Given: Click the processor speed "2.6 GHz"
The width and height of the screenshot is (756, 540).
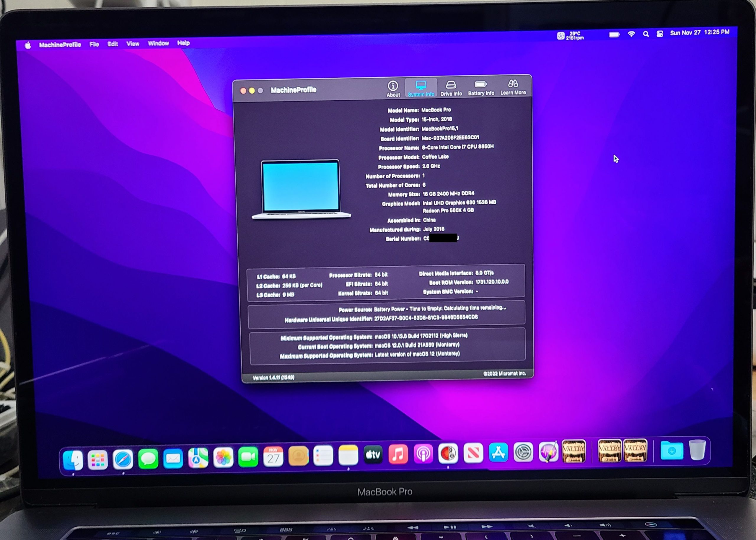Looking at the screenshot, I should point(431,166).
